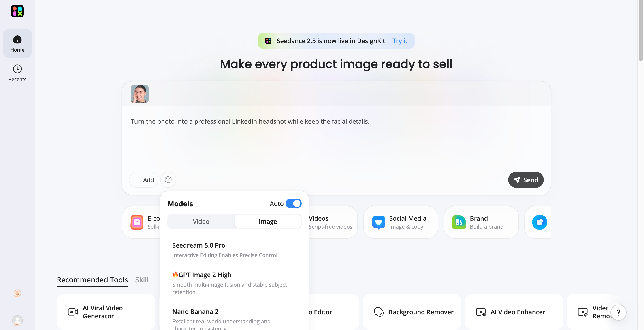This screenshot has height=330, width=644.
Task: Choose the Seedream 5.0 Pro model
Action: [x=235, y=250]
